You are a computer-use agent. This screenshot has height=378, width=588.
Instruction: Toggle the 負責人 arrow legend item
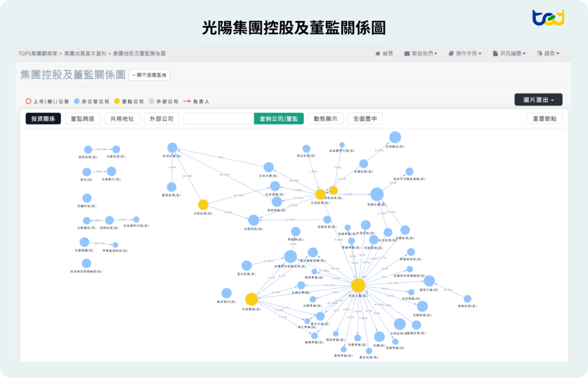pyautogui.click(x=196, y=102)
